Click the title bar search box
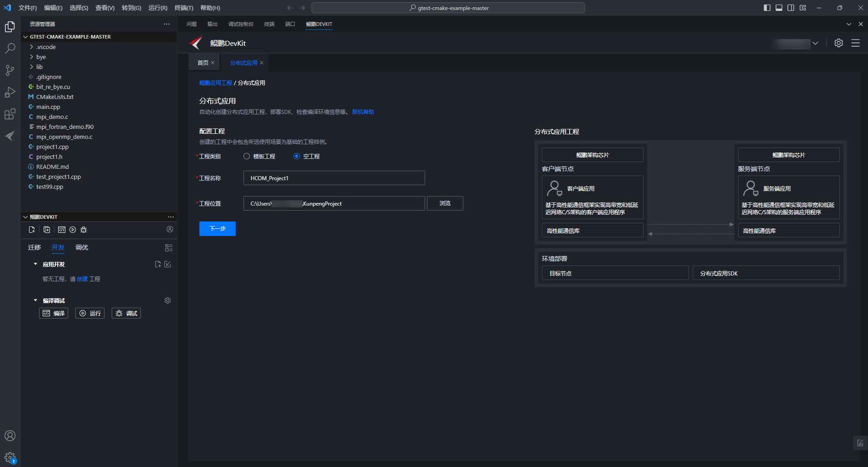868x467 pixels. (x=448, y=8)
